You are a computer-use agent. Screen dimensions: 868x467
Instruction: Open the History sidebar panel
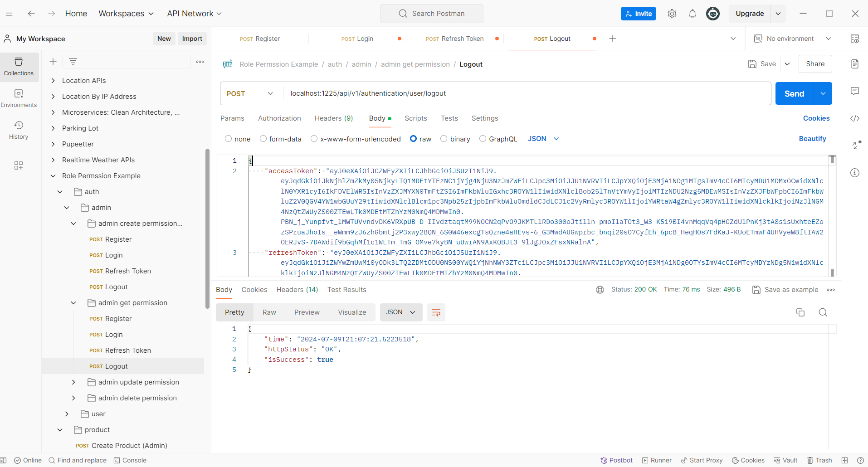click(x=19, y=130)
